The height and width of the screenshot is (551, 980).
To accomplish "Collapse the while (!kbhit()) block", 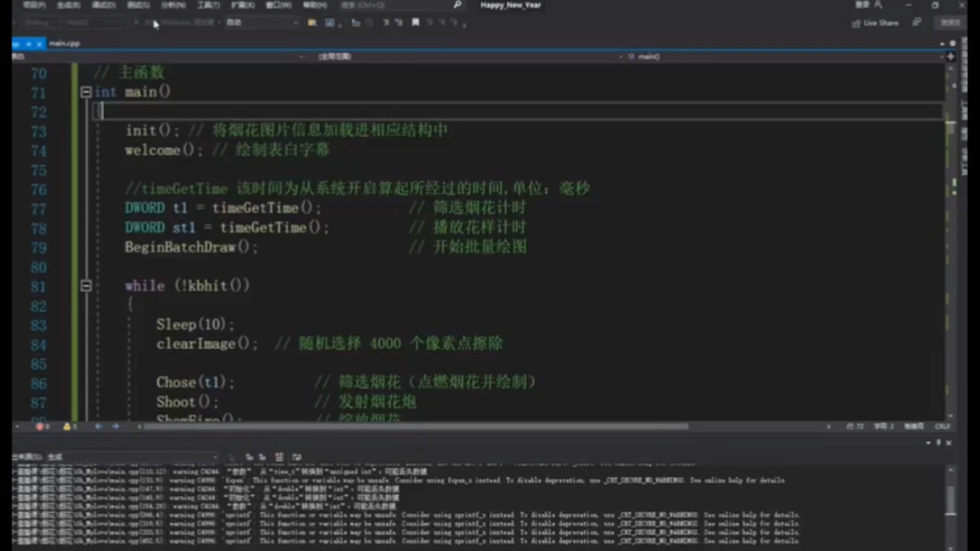I will (86, 285).
